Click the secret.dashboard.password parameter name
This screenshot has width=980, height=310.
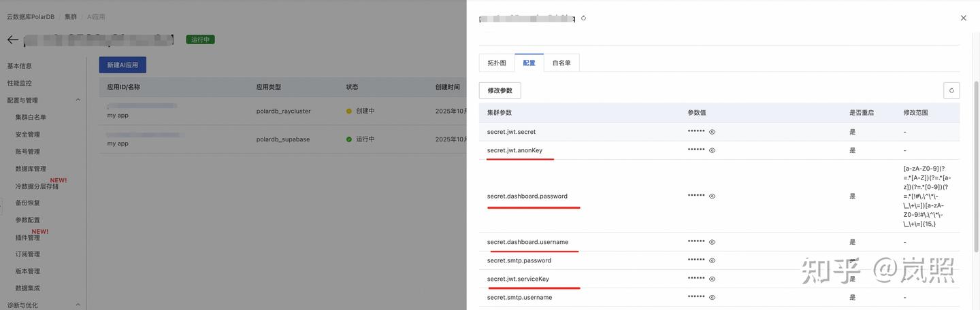point(527,196)
